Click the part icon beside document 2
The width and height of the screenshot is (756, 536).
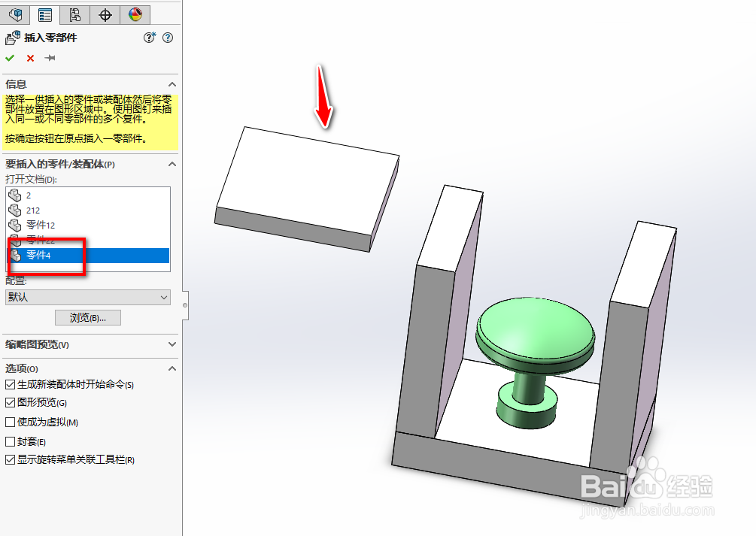[15, 195]
